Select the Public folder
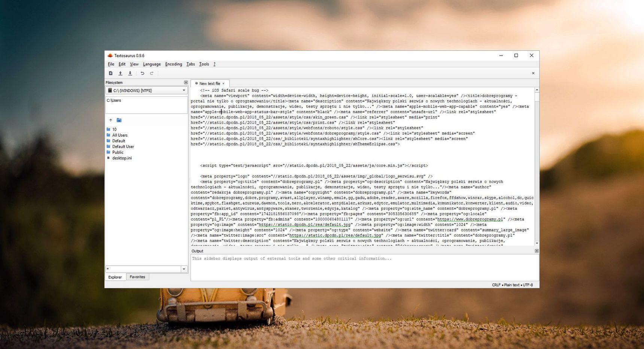644x349 pixels. 118,152
